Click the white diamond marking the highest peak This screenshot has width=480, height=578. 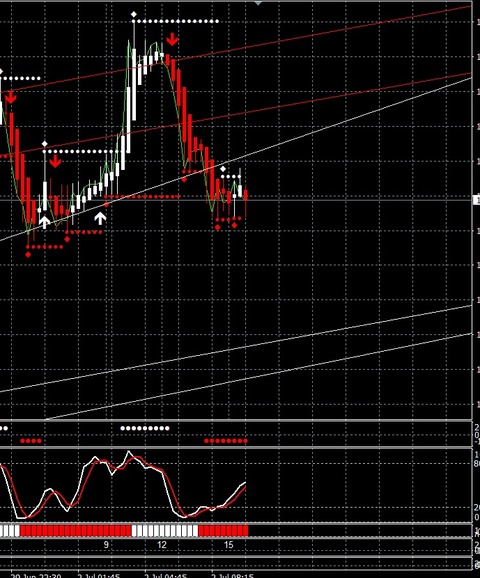click(134, 14)
